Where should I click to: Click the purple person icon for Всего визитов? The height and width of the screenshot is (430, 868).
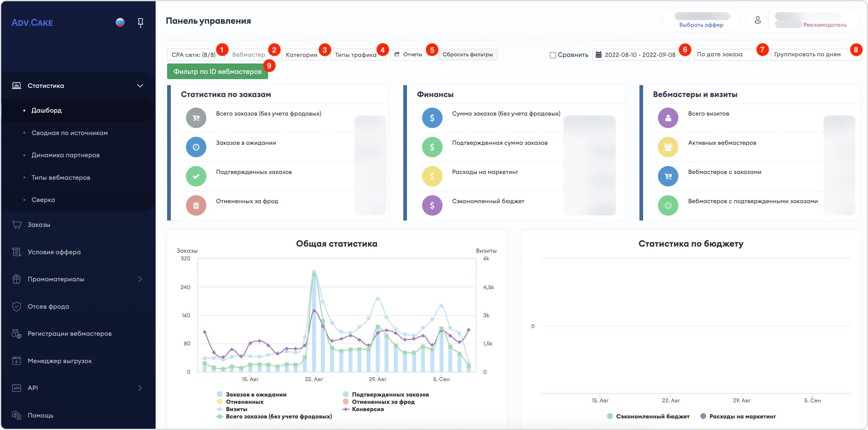pyautogui.click(x=668, y=118)
